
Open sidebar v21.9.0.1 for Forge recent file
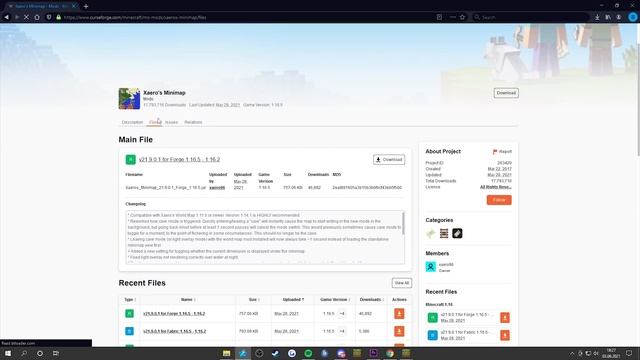point(467,315)
